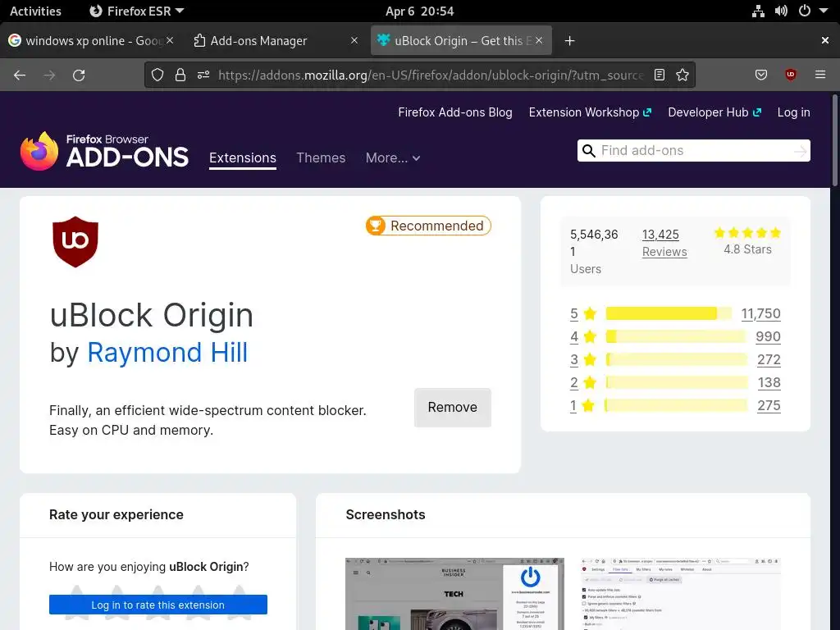Viewport: 840px width, 630px height.
Task: Open the 138 two-star reviews count
Action: pyautogui.click(x=769, y=382)
